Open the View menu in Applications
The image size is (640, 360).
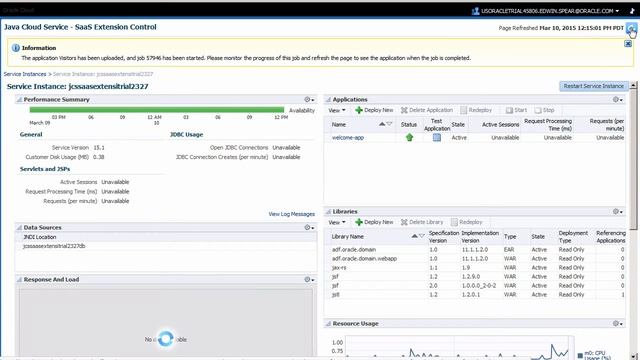(x=337, y=110)
